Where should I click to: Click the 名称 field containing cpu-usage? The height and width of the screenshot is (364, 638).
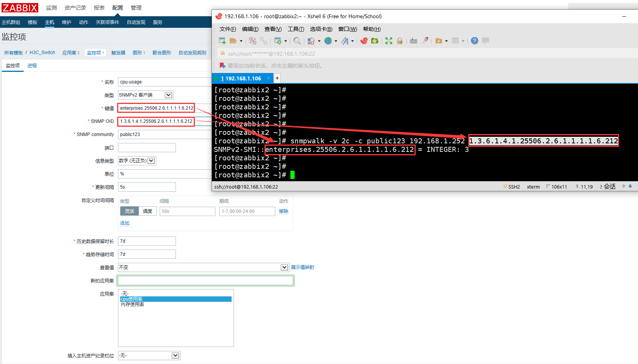164,82
